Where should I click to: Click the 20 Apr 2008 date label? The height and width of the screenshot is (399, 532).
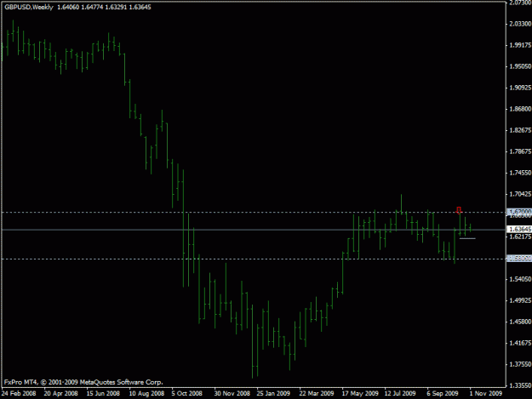61,394
